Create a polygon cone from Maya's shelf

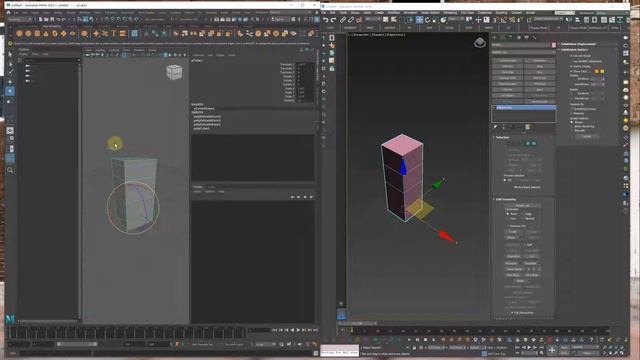(x=46, y=34)
